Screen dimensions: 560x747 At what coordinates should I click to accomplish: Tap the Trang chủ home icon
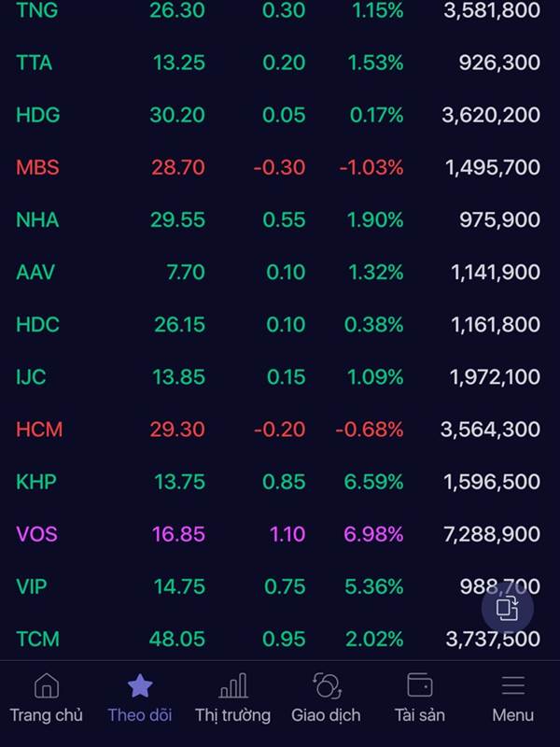(x=46, y=685)
